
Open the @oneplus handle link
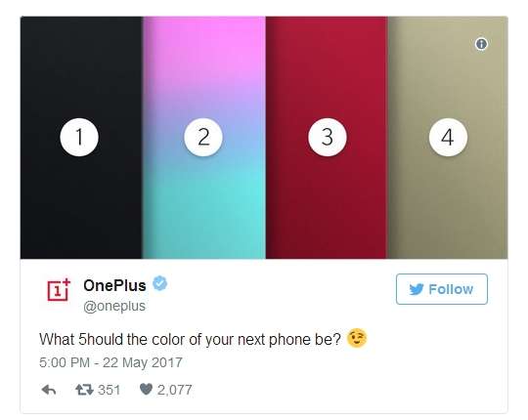(114, 306)
